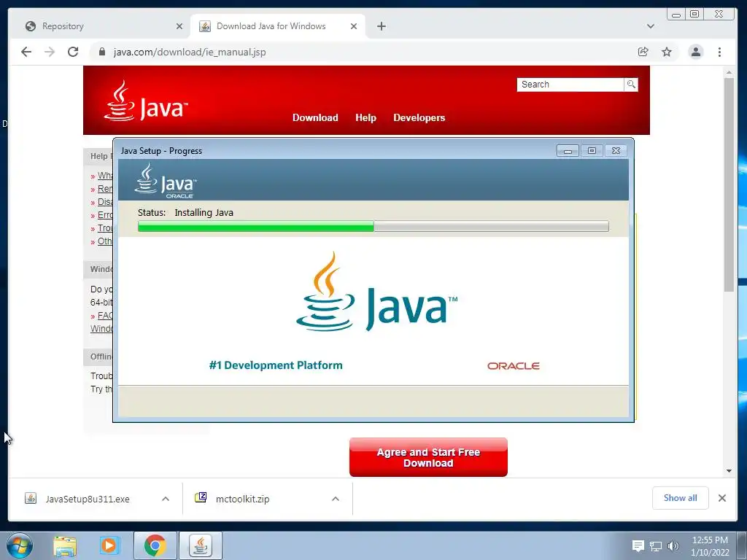
Task: Close the Repository tab
Action: coord(179,26)
